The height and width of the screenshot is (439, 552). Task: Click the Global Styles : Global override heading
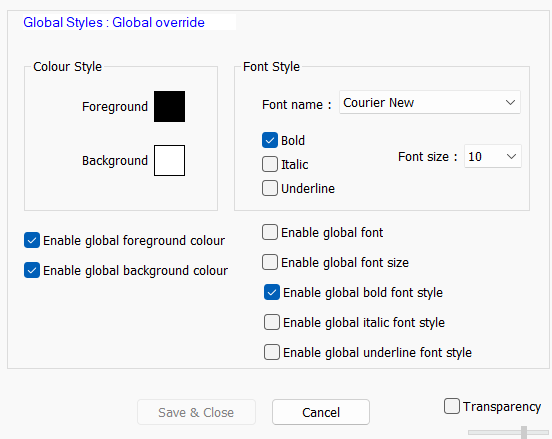[114, 23]
